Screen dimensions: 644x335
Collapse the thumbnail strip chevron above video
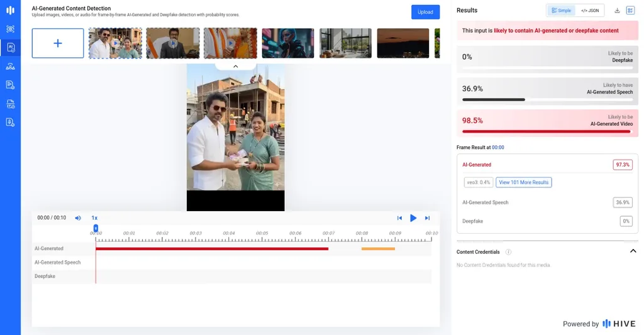(235, 66)
